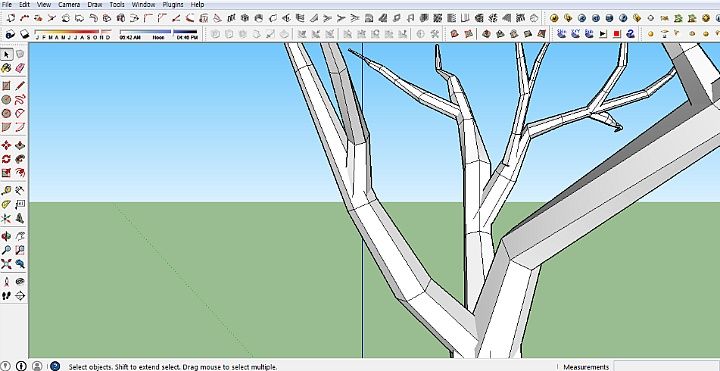Choose the Circle drawing tool
Image resolution: width=720 pixels, height=371 pixels.
(6, 100)
